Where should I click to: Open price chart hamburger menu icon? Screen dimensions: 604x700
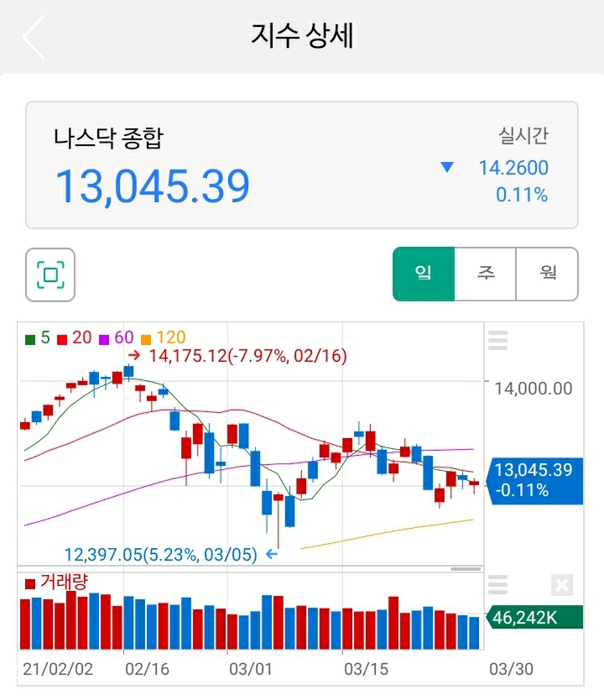coord(497,340)
